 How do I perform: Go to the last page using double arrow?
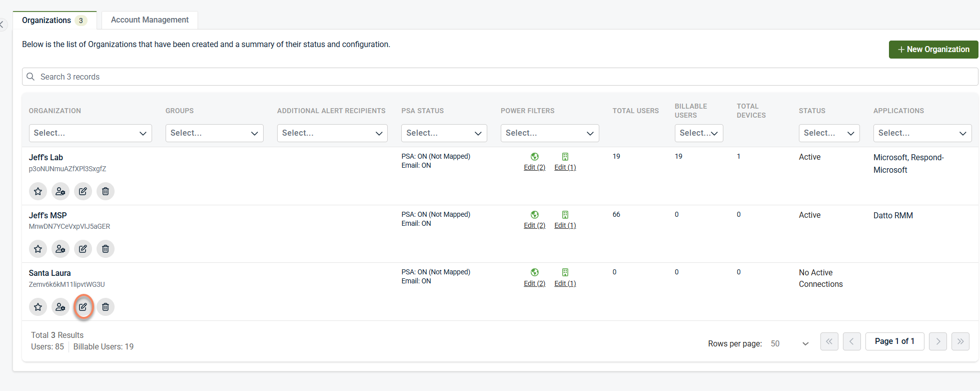click(960, 341)
